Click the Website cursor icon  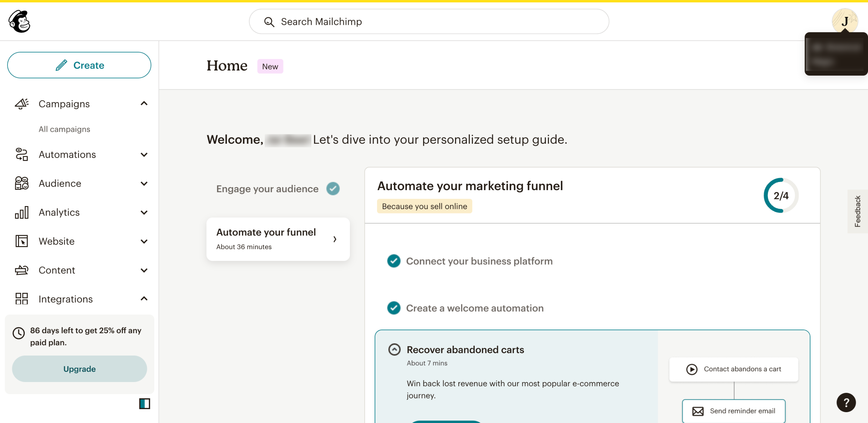[x=22, y=241]
